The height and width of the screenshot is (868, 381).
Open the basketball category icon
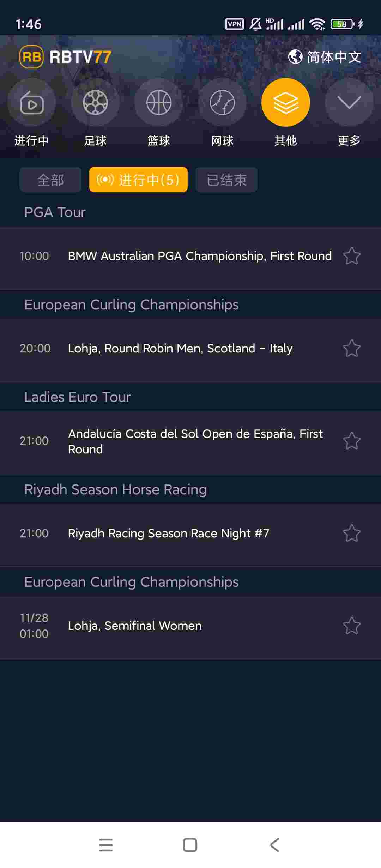(159, 103)
